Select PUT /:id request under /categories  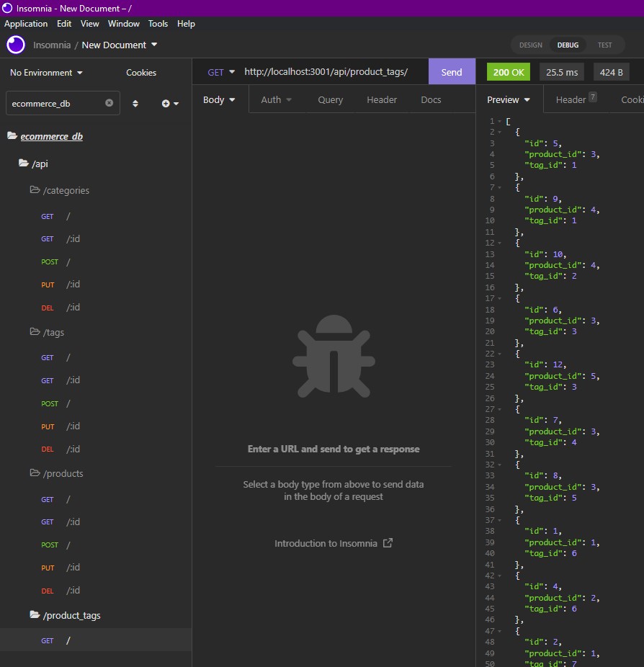point(96,284)
